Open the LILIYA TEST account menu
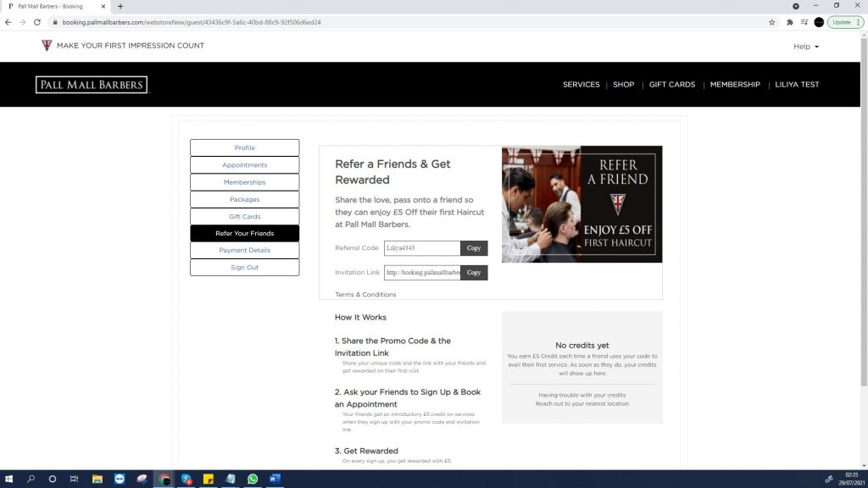The height and width of the screenshot is (488, 868). point(797,85)
